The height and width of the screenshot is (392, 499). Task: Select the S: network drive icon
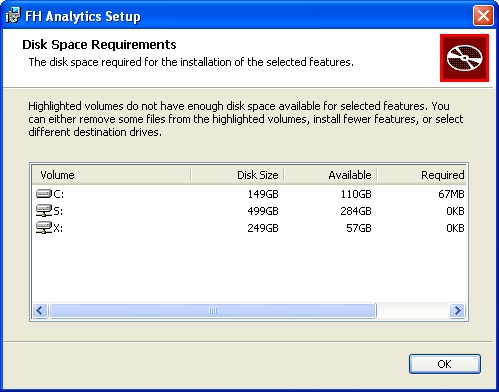coord(44,211)
